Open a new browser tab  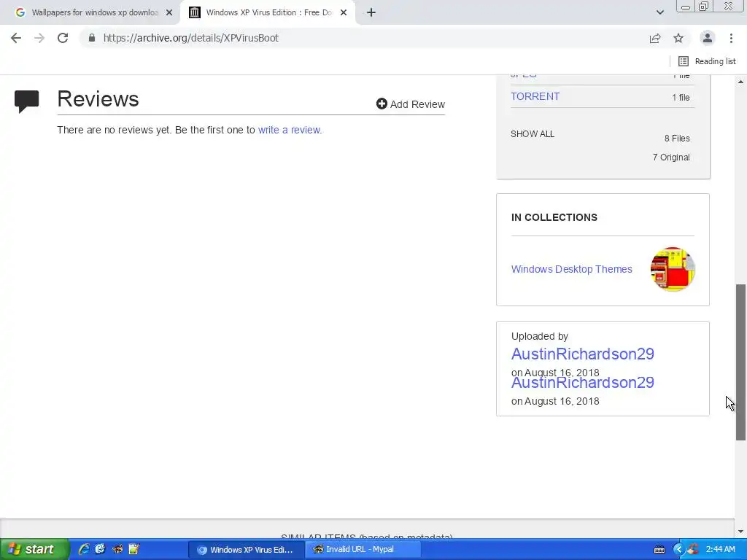pyautogui.click(x=371, y=13)
